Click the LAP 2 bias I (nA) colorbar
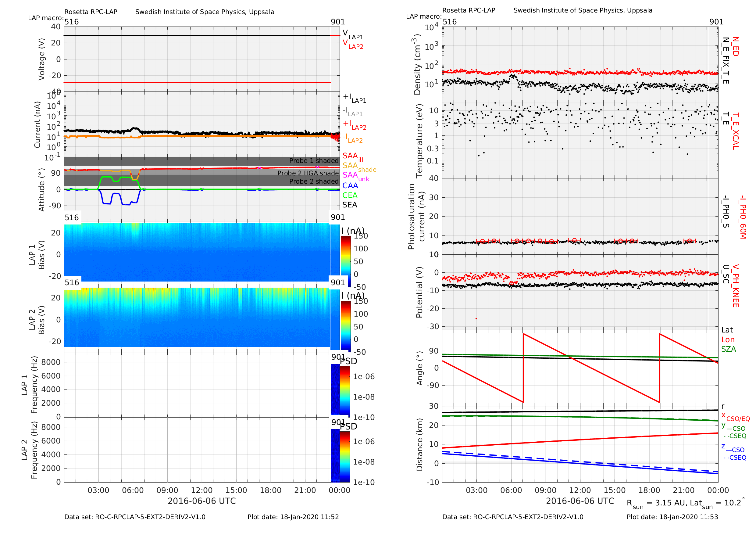Screen dimensions: 756x535 click(345, 326)
